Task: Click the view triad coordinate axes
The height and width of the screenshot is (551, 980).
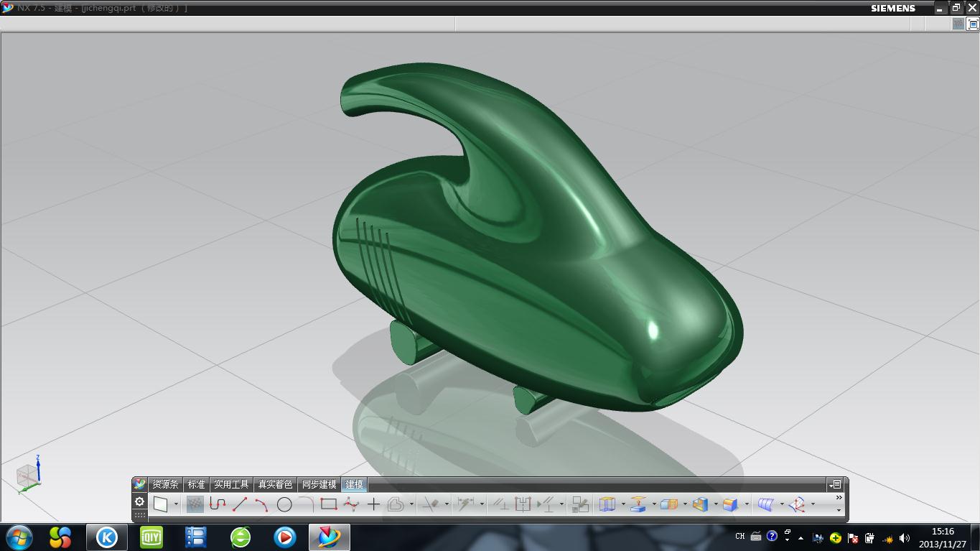Action: tap(29, 474)
